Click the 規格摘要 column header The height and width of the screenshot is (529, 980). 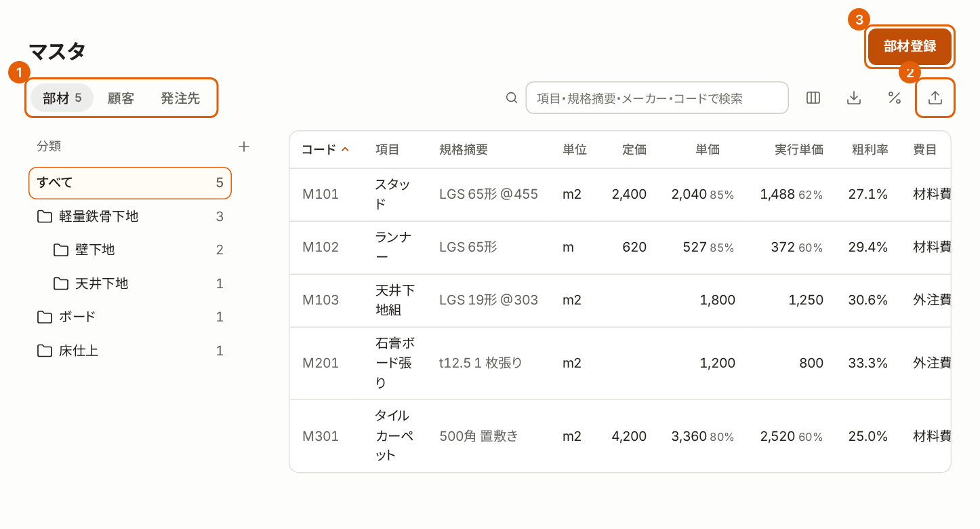(464, 150)
